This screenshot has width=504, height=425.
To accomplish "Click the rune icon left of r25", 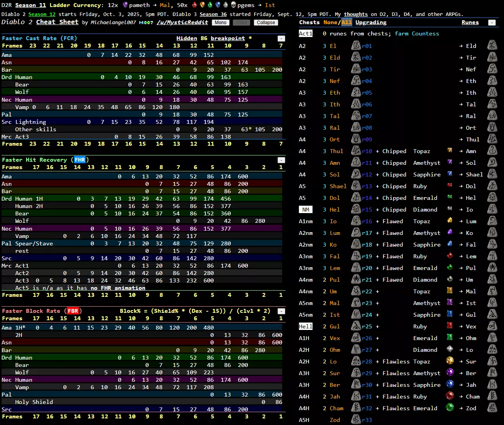I will click(x=356, y=326).
